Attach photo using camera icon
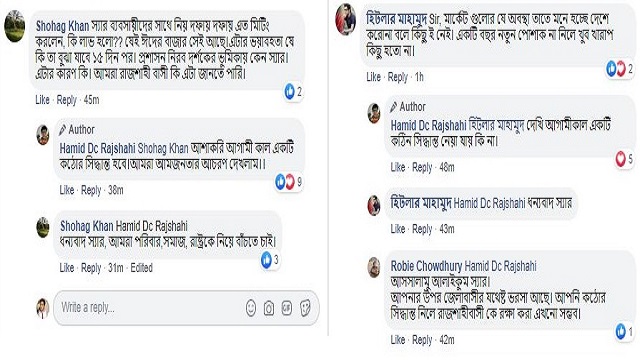This screenshot has height=360, width=640. (x=269, y=308)
